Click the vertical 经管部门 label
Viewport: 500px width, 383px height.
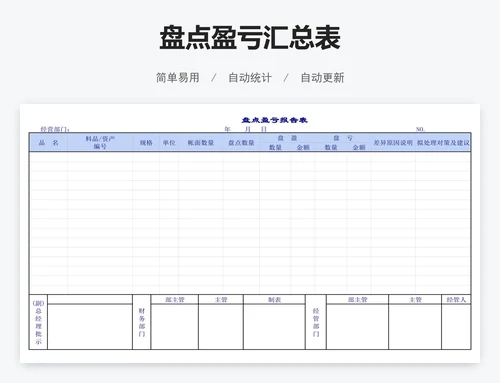pos(316,322)
